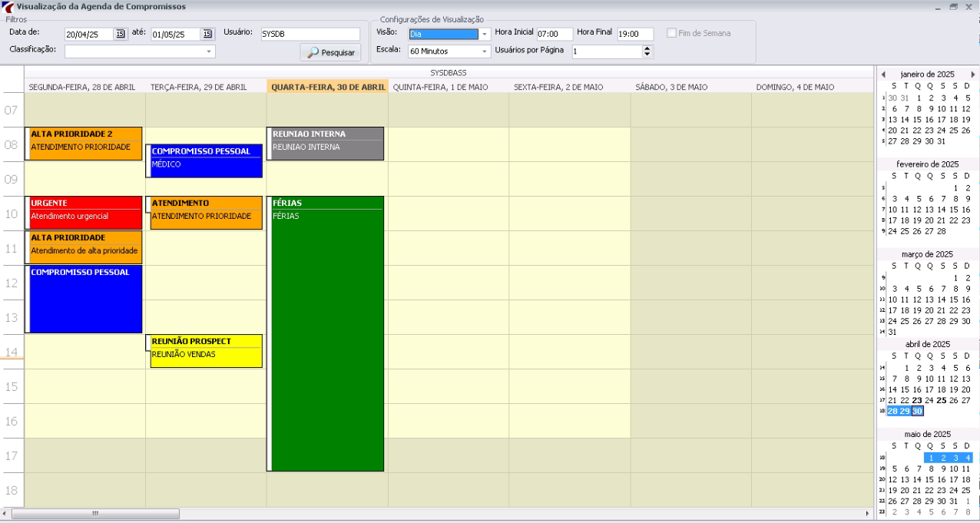Select day 31 in março de 2025

[x=892, y=333]
